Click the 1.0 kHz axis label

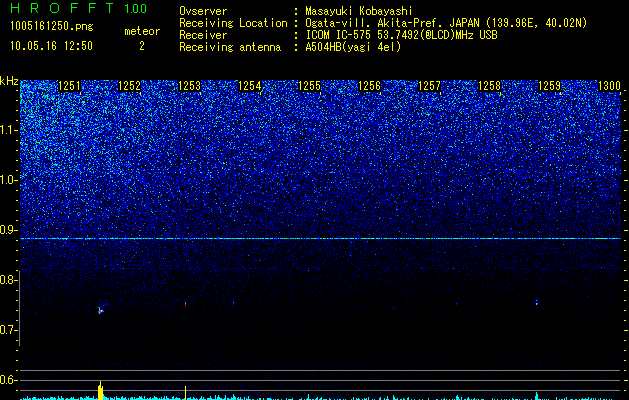point(8,180)
